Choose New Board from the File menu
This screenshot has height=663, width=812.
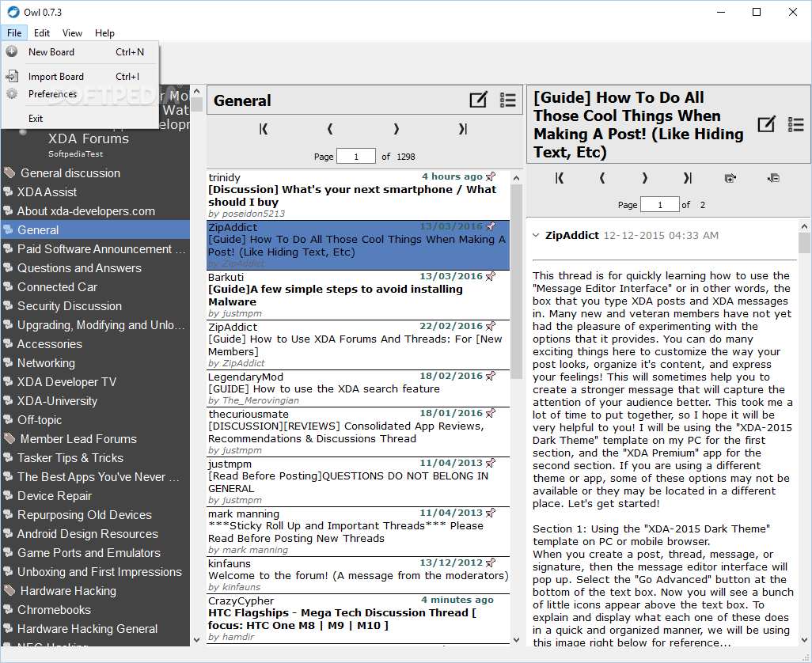80,51
